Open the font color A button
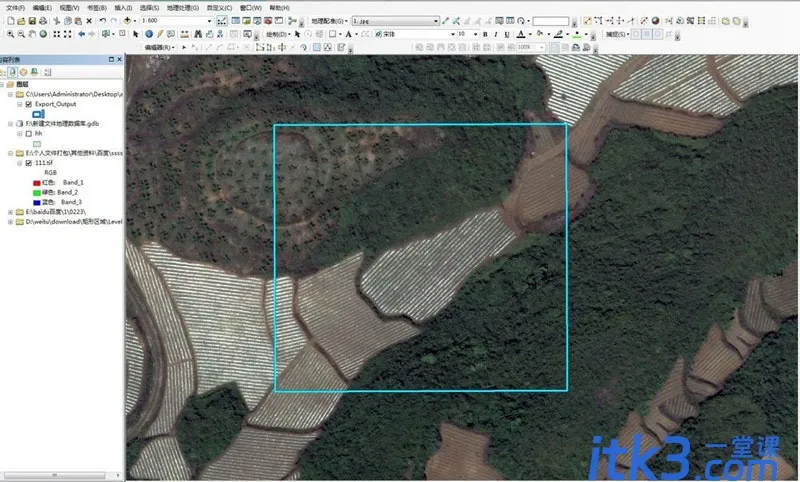 point(520,34)
